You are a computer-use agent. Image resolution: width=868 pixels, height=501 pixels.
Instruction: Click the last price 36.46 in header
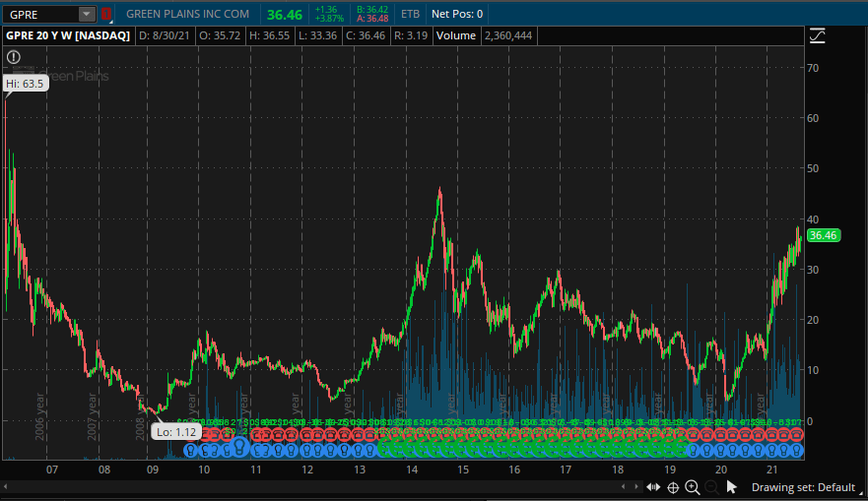click(285, 15)
